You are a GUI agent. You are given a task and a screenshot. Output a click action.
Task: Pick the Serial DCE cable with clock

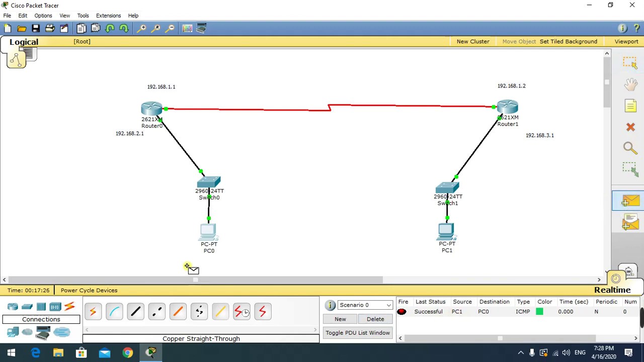[242, 312]
